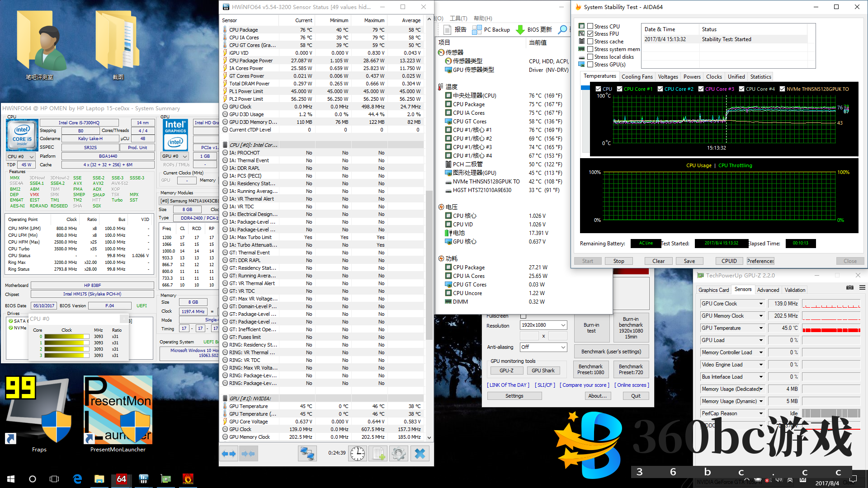Click the AIDA64 Stop button

618,261
